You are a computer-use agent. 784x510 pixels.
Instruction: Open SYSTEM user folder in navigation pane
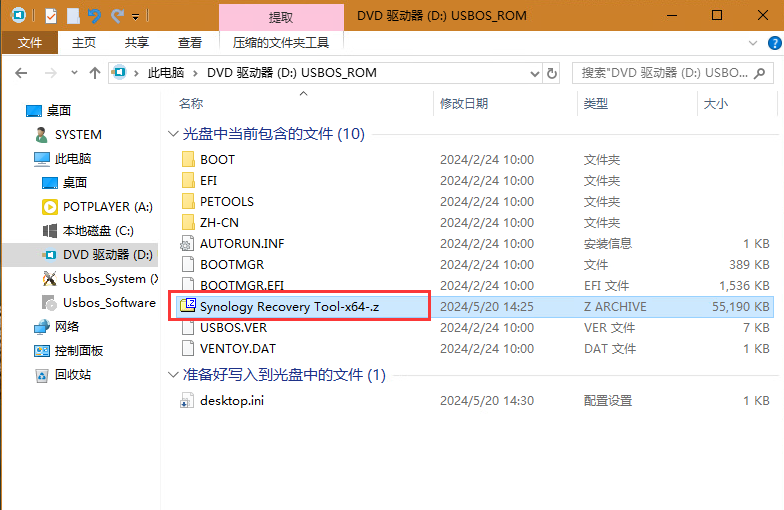click(68, 134)
